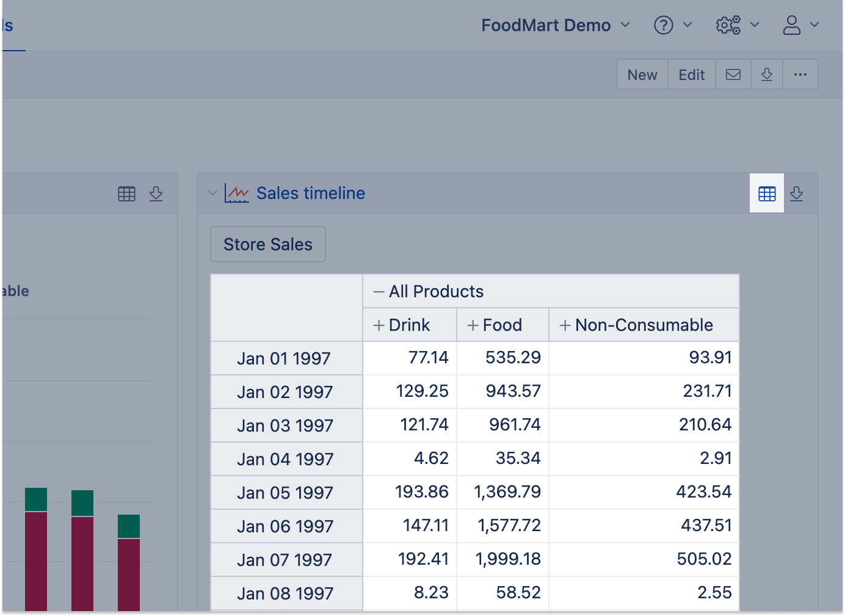The width and height of the screenshot is (845, 616).
Task: Click the New button
Action: (642, 74)
